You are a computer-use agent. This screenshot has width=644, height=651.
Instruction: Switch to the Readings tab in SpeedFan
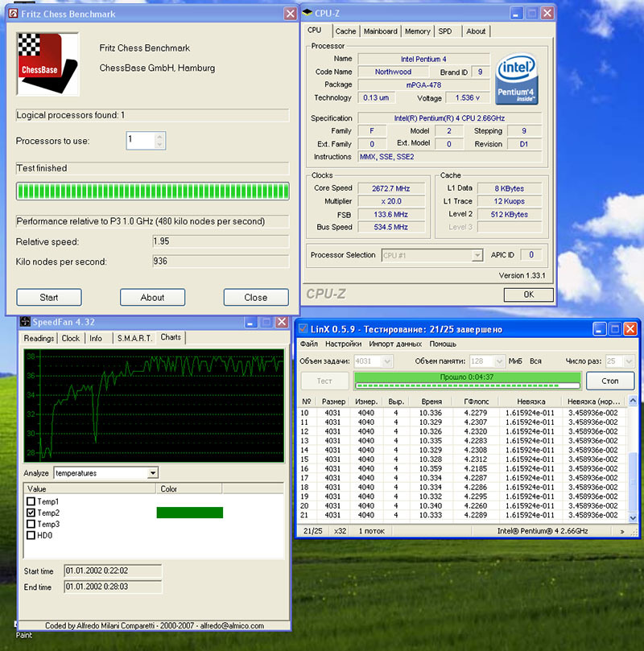click(39, 338)
